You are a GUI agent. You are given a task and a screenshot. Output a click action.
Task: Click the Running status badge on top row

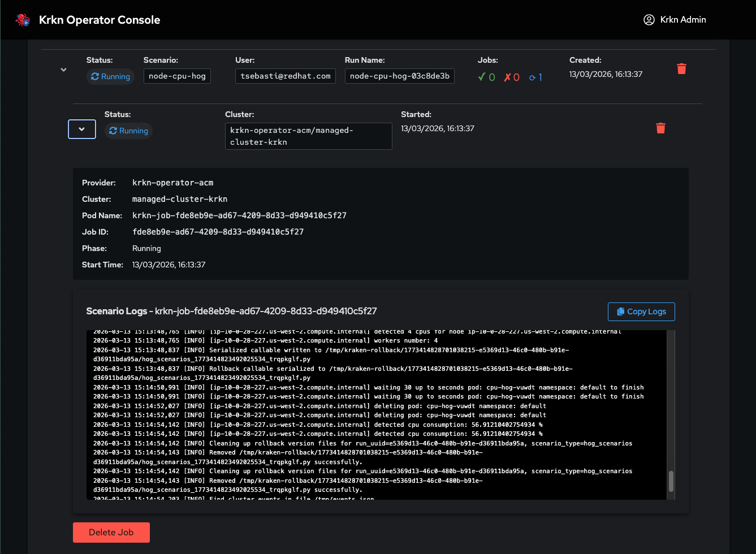click(110, 76)
